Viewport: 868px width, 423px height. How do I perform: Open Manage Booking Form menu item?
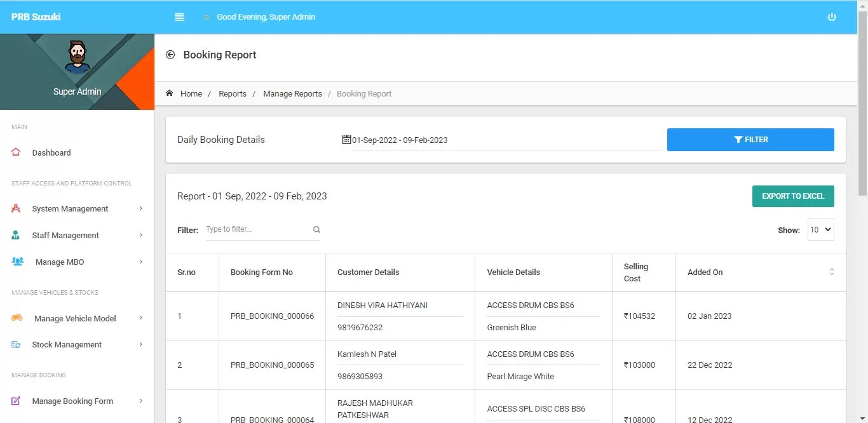point(77,401)
